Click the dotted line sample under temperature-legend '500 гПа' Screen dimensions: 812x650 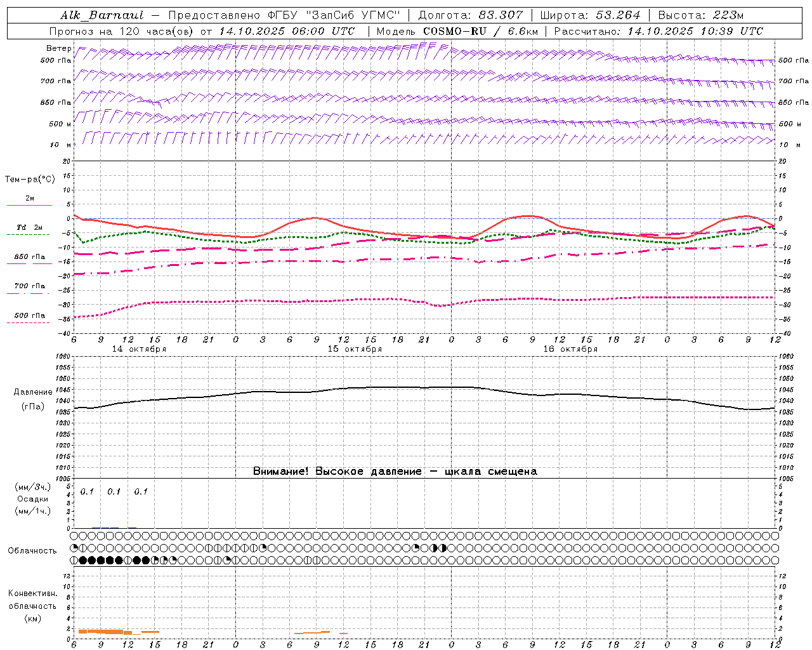pos(28,323)
